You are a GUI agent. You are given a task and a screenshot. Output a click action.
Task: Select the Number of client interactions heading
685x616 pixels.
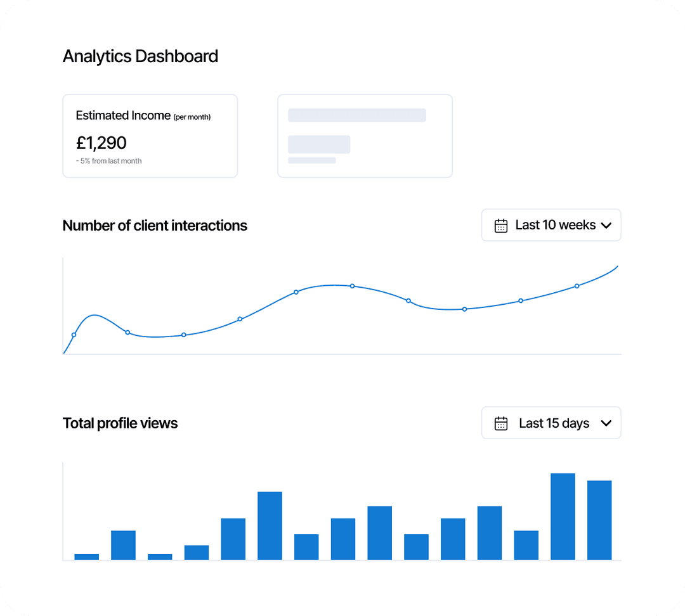[x=155, y=226]
